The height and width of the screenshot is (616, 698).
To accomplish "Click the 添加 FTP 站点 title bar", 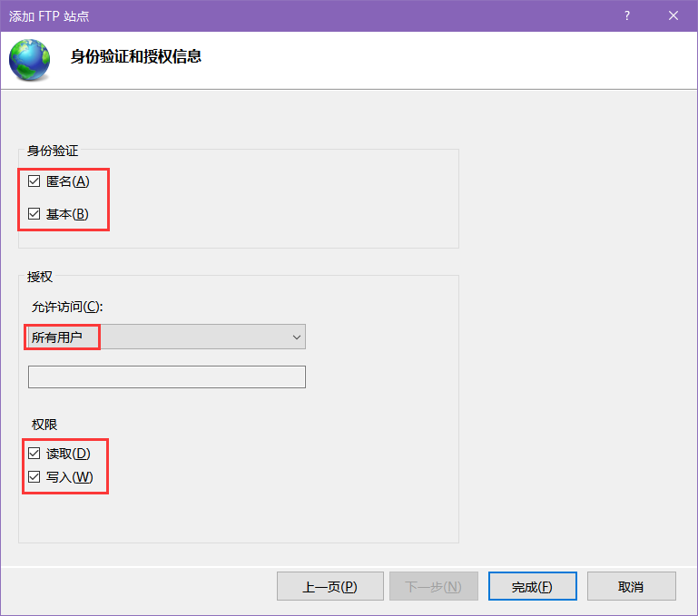I will pyautogui.click(x=311, y=16).
